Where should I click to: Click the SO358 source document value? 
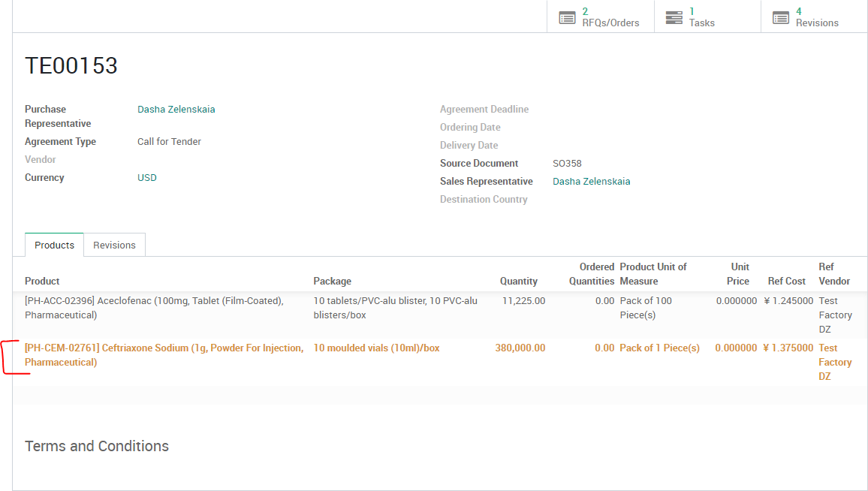(x=567, y=164)
